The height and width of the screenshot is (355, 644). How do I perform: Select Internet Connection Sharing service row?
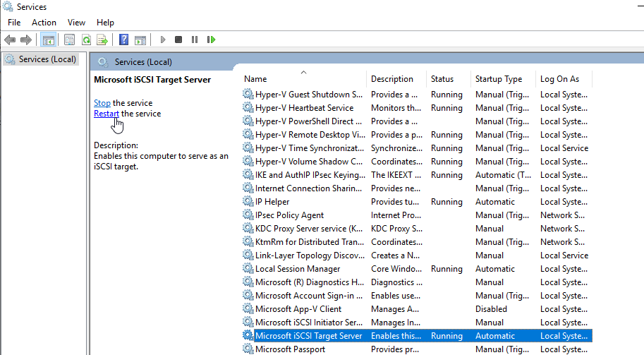click(x=417, y=188)
